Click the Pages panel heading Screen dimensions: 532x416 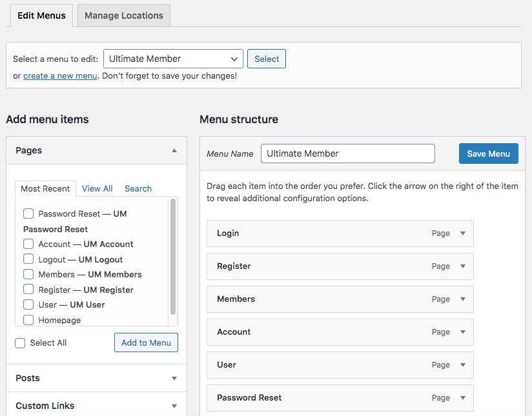pyautogui.click(x=29, y=150)
